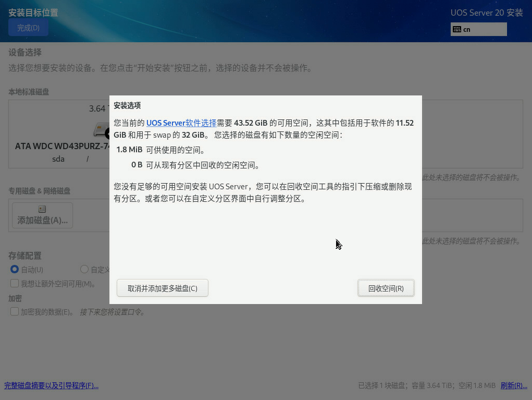
Task: Click the 刷新(R) refresh link
Action: tap(514, 385)
